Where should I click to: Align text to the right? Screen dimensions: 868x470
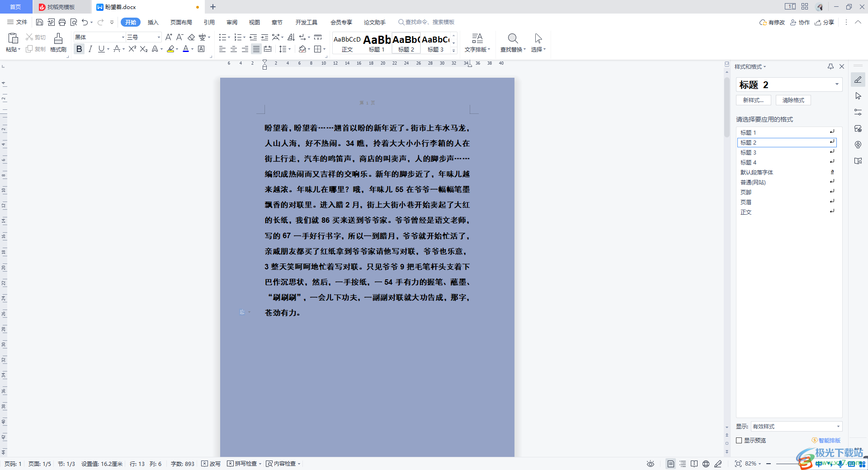[x=245, y=49]
